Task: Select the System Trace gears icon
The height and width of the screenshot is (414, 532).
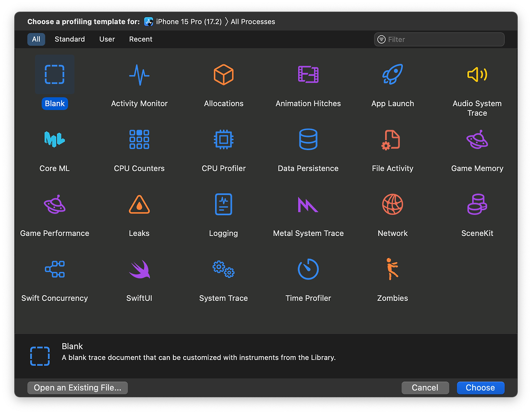Action: tap(224, 269)
